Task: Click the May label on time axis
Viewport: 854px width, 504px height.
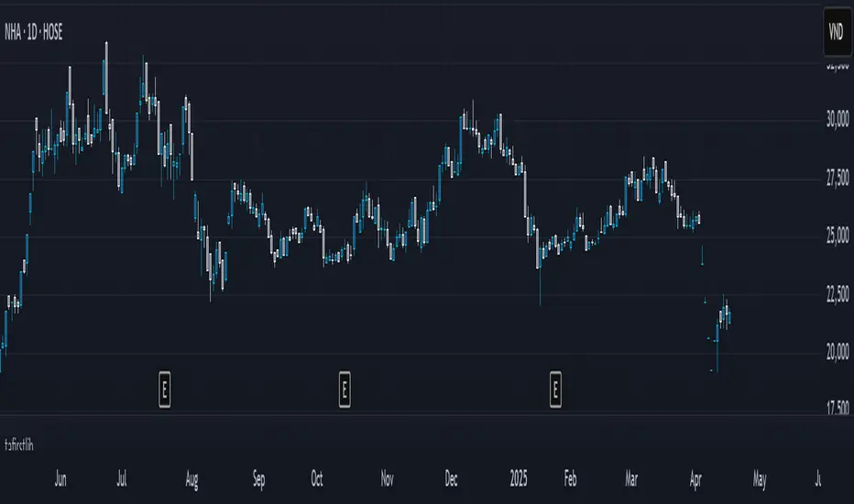Action: tap(760, 479)
